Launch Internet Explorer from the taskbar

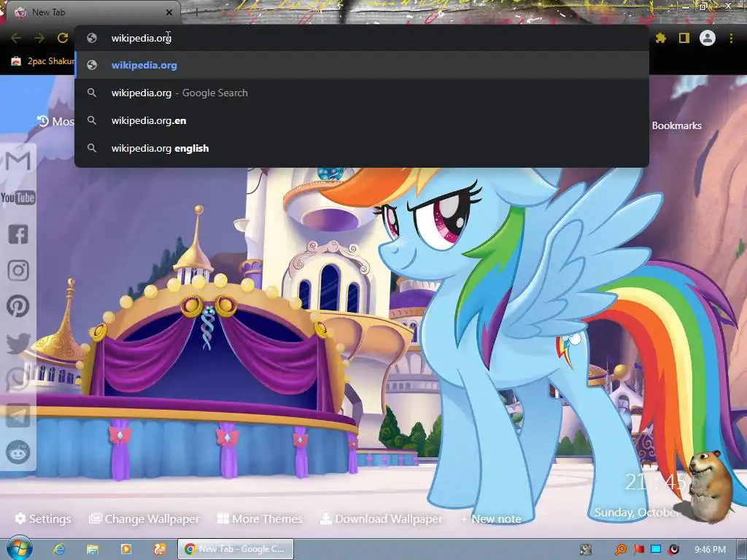[x=59, y=549]
